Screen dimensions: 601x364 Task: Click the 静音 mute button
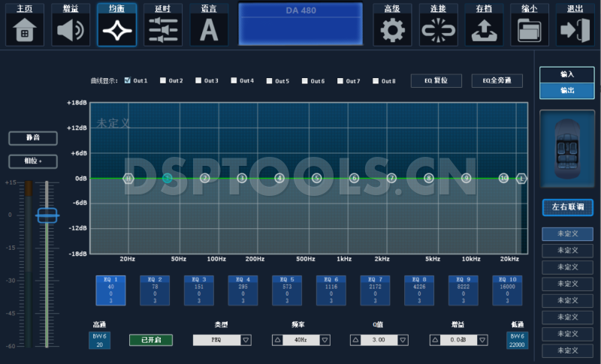pyautogui.click(x=33, y=138)
